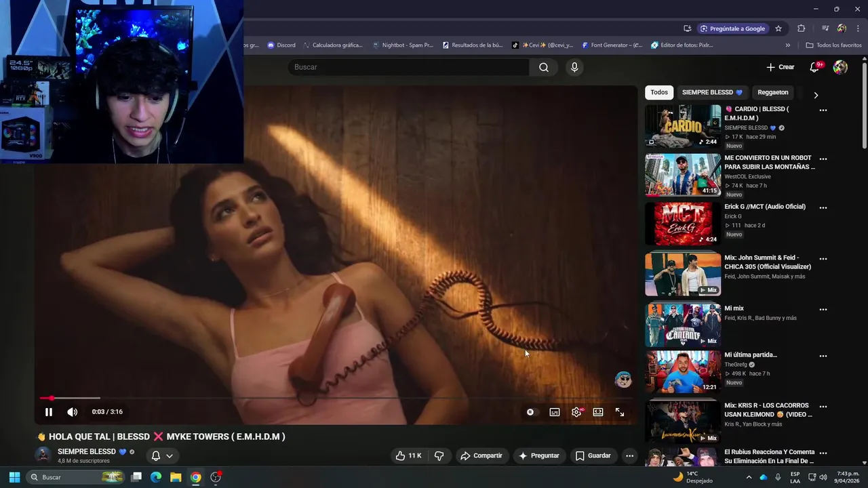This screenshot has height=488, width=868.
Task: Show more filter chips with arrow
Action: [816, 95]
